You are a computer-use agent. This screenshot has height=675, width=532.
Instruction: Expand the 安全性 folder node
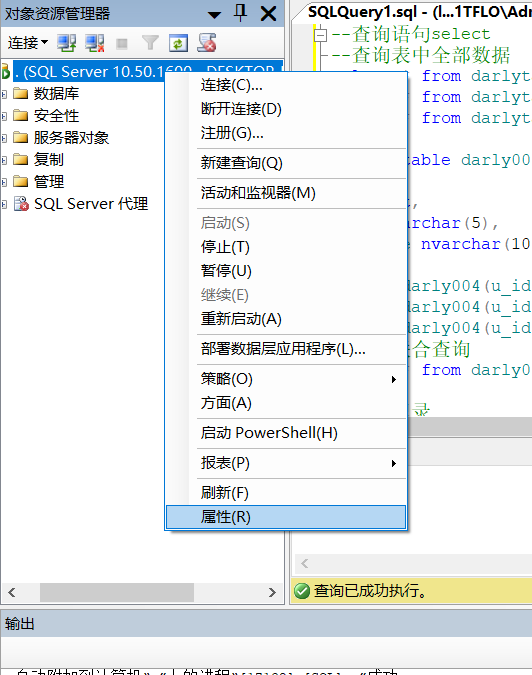(x=4, y=116)
